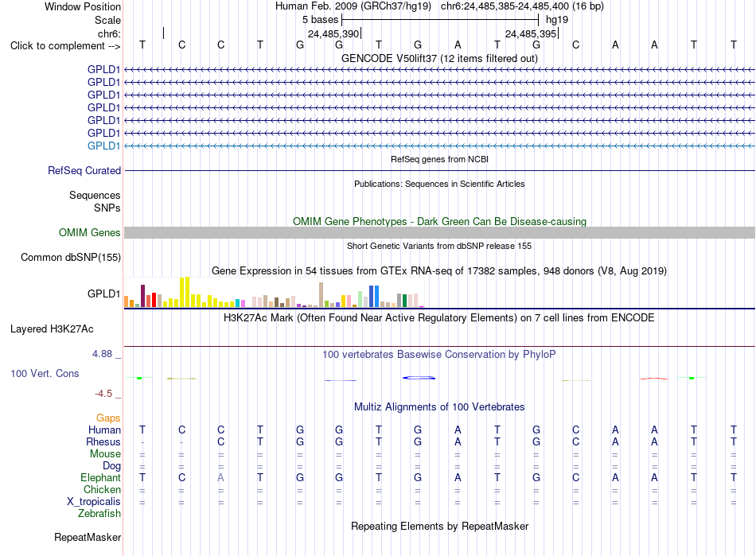Click the X_tropicalis alignment row label
This screenshot has width=756, height=556.
[x=94, y=502]
